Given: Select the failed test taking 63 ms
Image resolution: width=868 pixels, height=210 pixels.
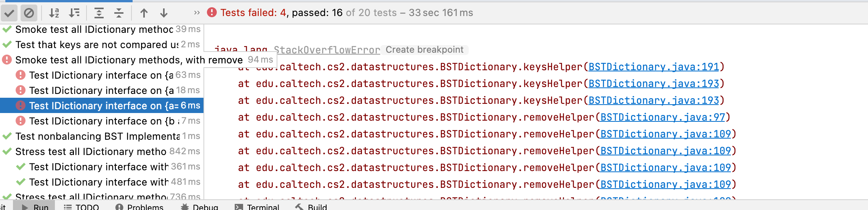Looking at the screenshot, I should (101, 75).
